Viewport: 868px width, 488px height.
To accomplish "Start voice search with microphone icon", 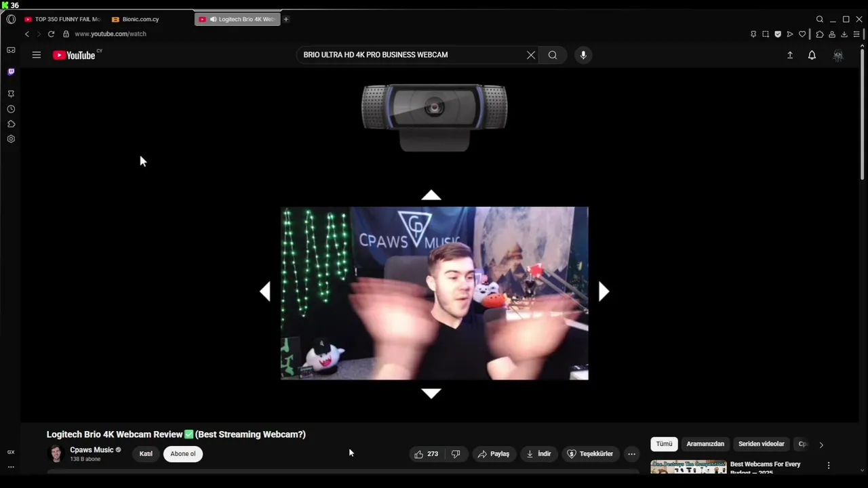I will 583,55.
